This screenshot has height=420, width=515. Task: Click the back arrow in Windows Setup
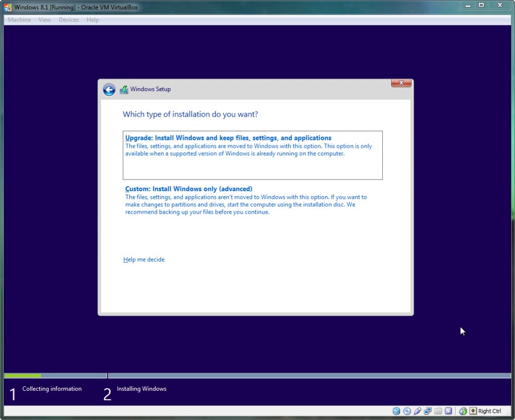pos(109,90)
